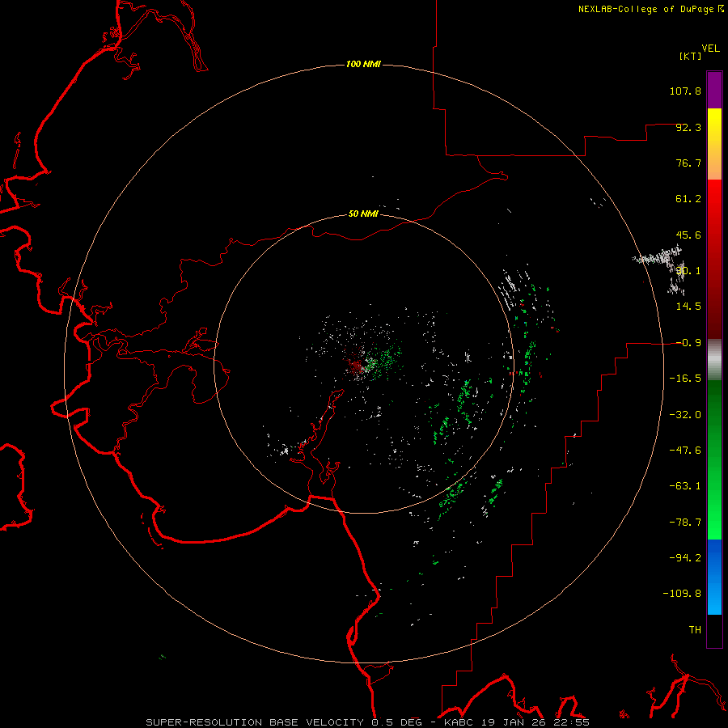Pick the purple segment of the velocity color bar
Viewport: 728px width, 728px height.
(x=714, y=90)
